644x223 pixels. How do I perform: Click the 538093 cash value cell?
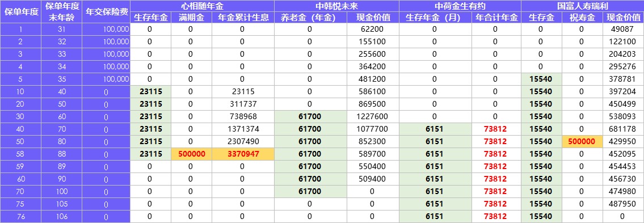[x=622, y=117]
